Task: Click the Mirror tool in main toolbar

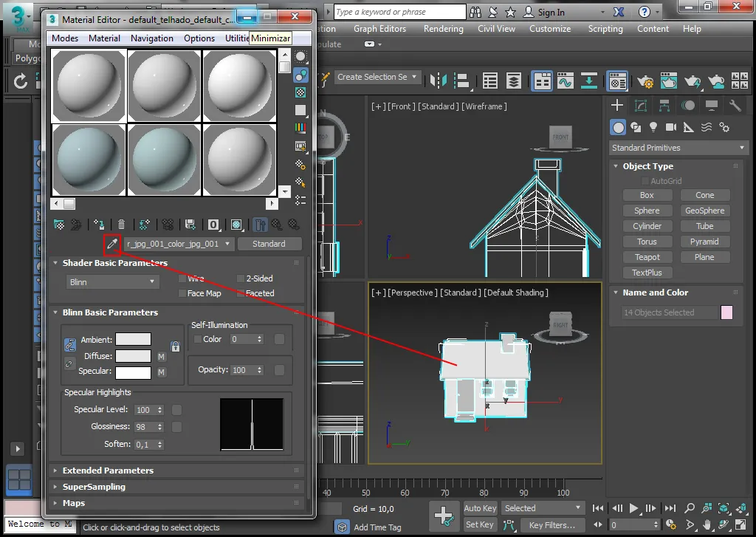Action: click(x=439, y=81)
